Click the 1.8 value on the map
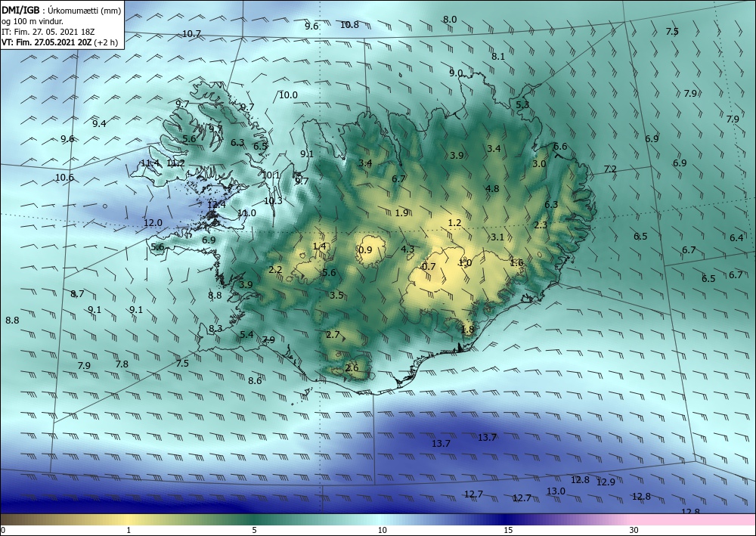Screen dimensions: 756x536 click(468, 329)
